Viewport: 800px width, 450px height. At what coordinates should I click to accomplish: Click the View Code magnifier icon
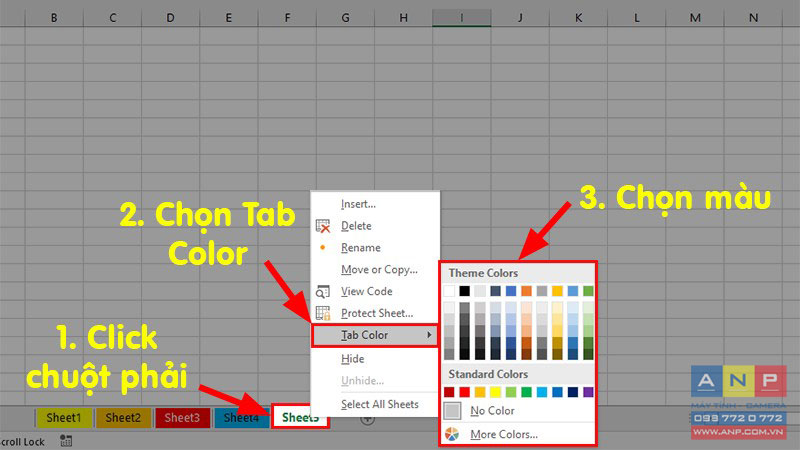point(322,291)
